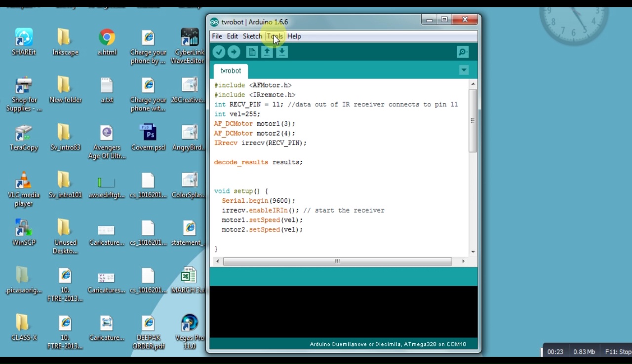Open the tab options dropdown arrow
The width and height of the screenshot is (632, 364).
464,70
